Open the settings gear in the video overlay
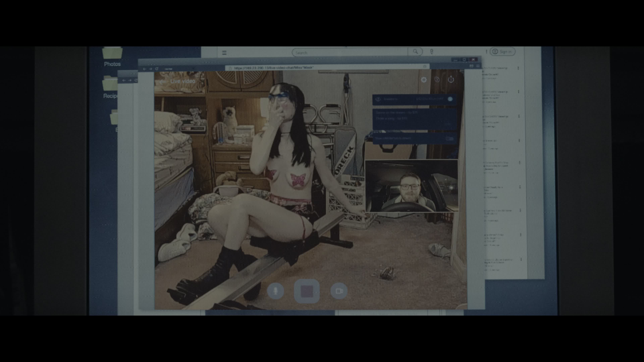644x362 pixels. (x=424, y=80)
